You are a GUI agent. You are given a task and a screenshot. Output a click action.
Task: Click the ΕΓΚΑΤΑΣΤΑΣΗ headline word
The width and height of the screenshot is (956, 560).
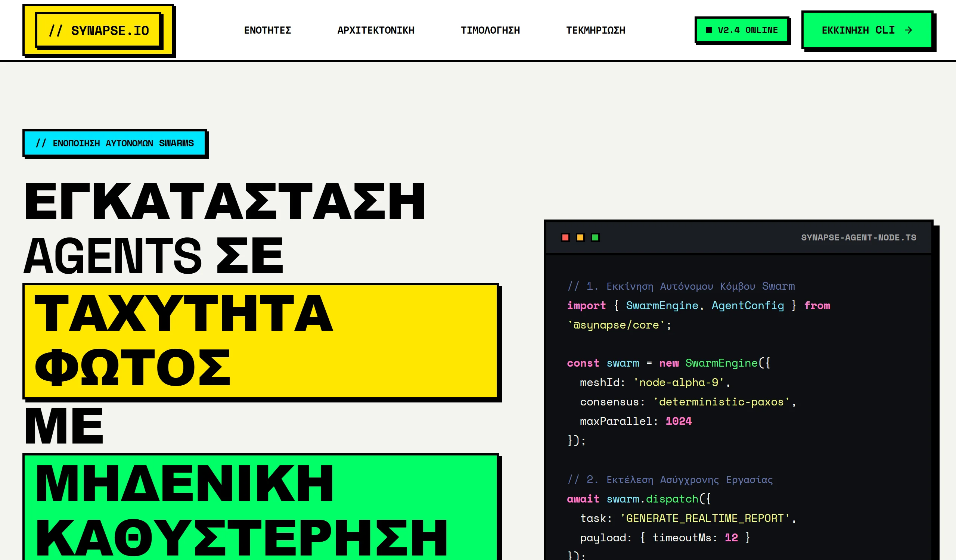224,201
